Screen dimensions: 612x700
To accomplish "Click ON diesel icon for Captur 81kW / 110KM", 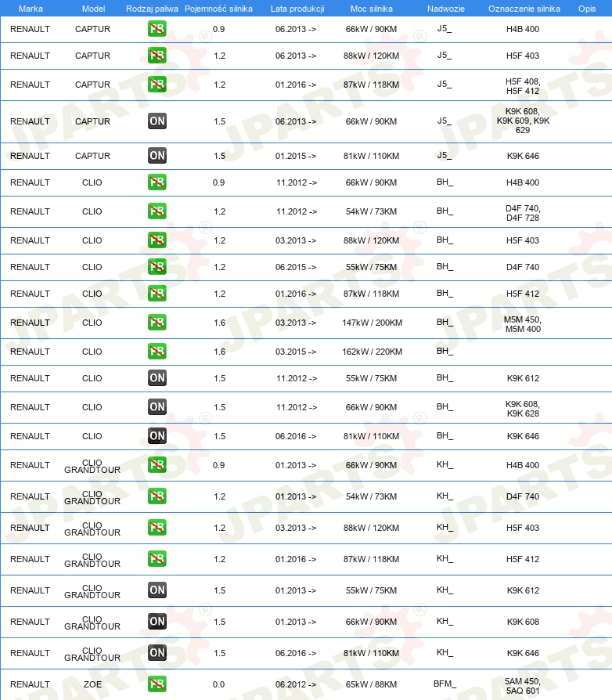I will coord(157,156).
